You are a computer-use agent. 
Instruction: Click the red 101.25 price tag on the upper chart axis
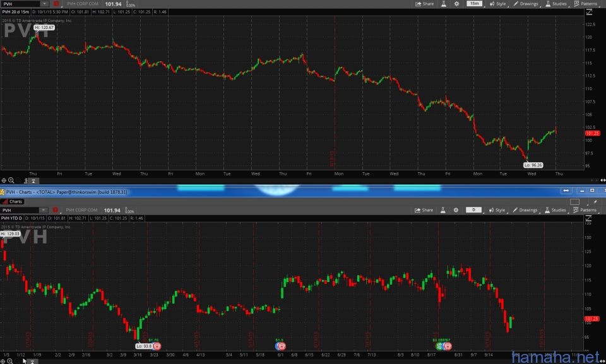click(592, 133)
